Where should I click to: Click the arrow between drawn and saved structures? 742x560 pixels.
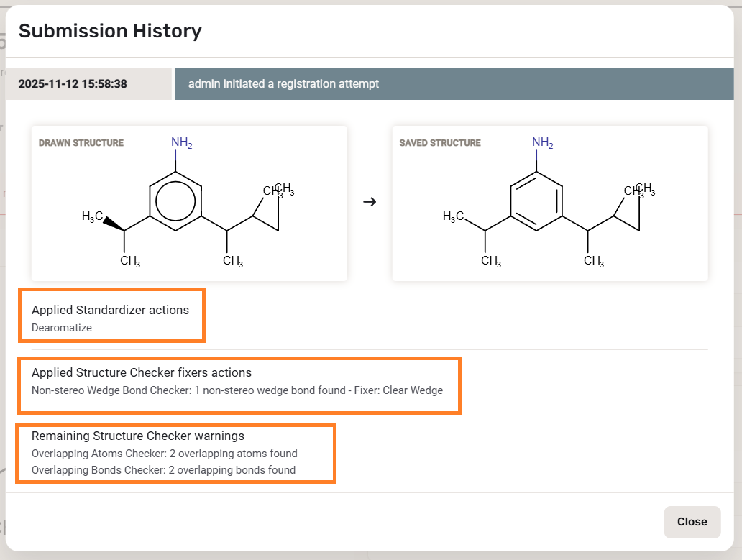click(370, 202)
